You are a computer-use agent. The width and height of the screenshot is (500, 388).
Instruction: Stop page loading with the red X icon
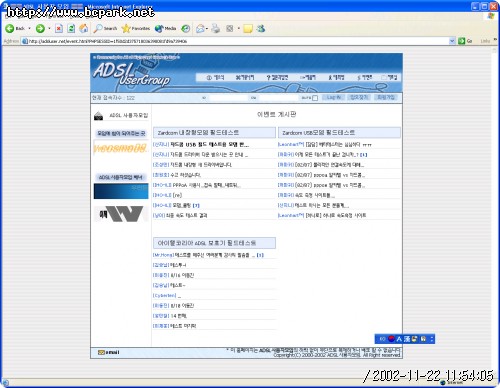coord(59,29)
